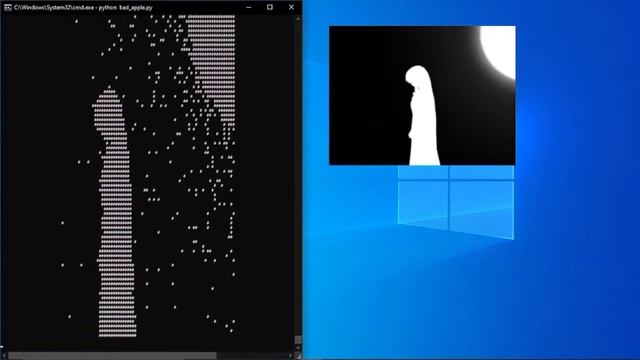Minimize the cmd.exe window

[249, 7]
